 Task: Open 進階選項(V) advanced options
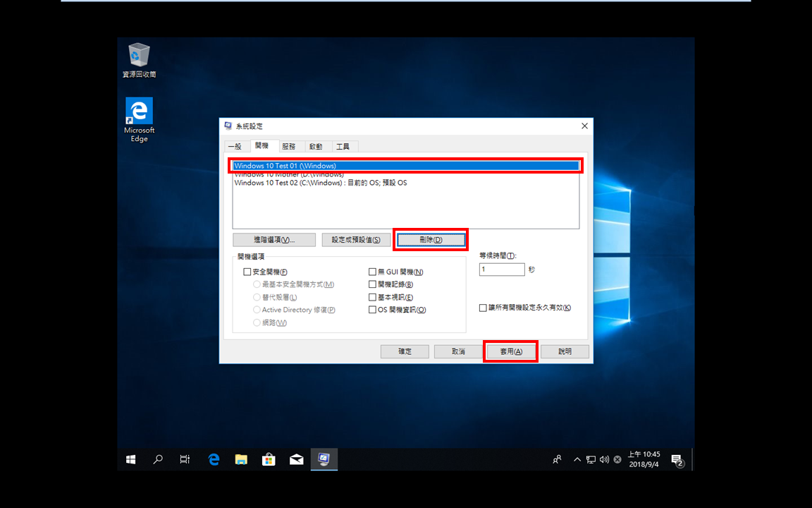click(274, 240)
